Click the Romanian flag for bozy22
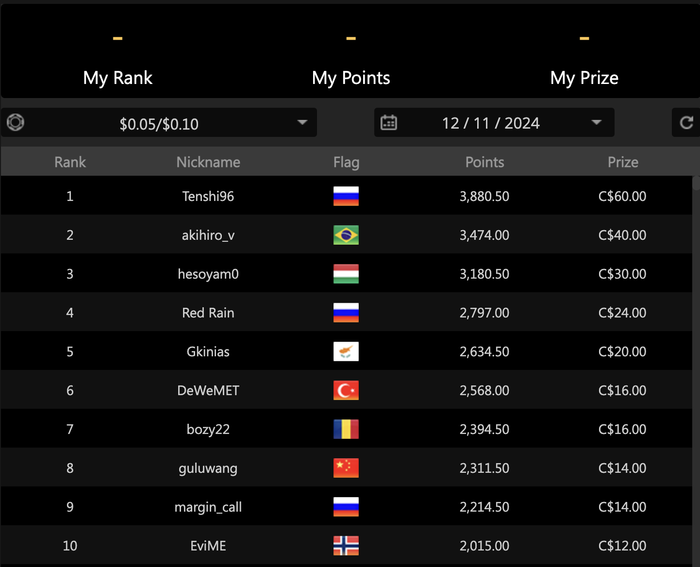The width and height of the screenshot is (700, 567). pyautogui.click(x=346, y=429)
